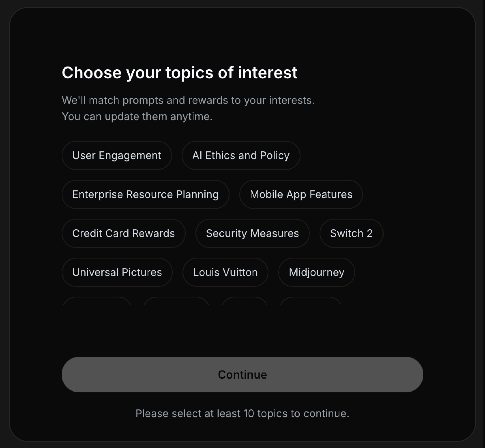Click the 'You can update them anytime' line
The width and height of the screenshot is (485, 448).
coord(137,117)
